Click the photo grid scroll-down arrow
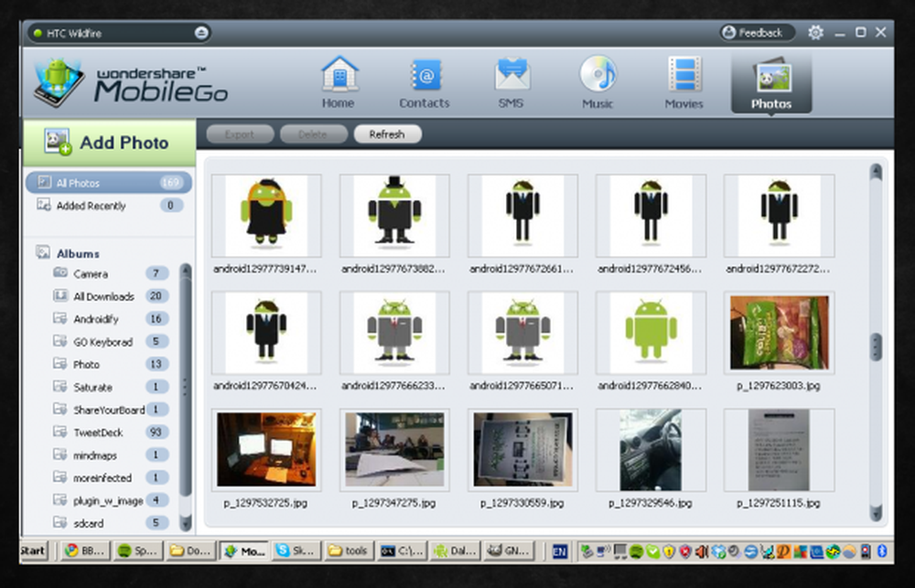915x588 pixels. [876, 512]
